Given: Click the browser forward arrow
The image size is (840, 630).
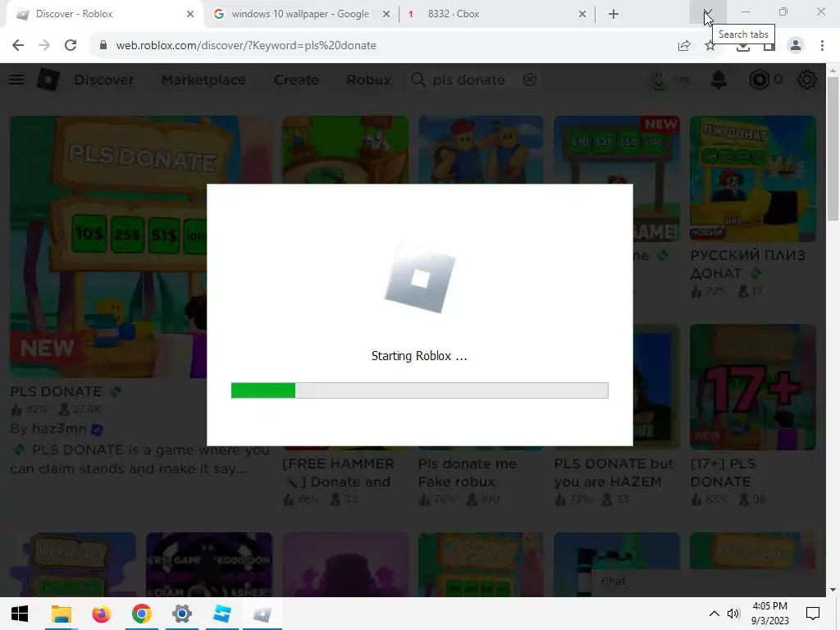Looking at the screenshot, I should (x=44, y=45).
